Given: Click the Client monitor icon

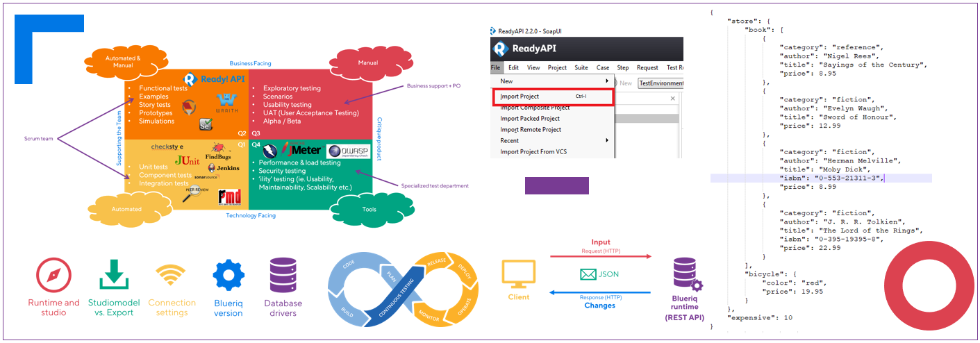Looking at the screenshot, I should pos(518,273).
